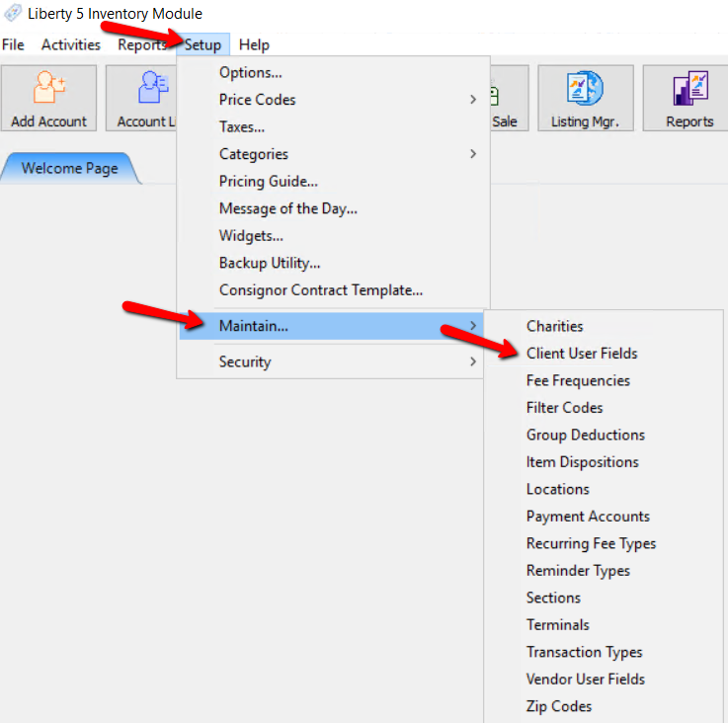Expand the Security submenu arrow

pyautogui.click(x=472, y=361)
